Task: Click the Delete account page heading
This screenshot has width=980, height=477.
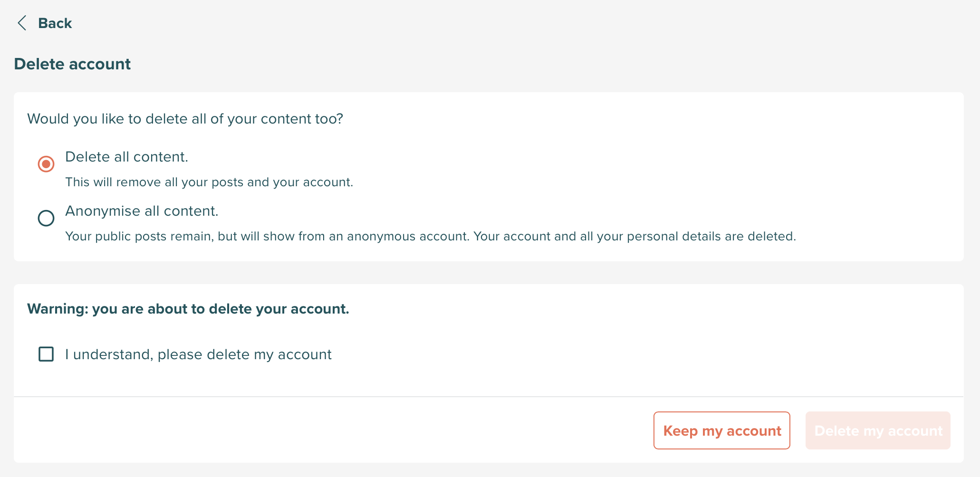Action: click(72, 64)
